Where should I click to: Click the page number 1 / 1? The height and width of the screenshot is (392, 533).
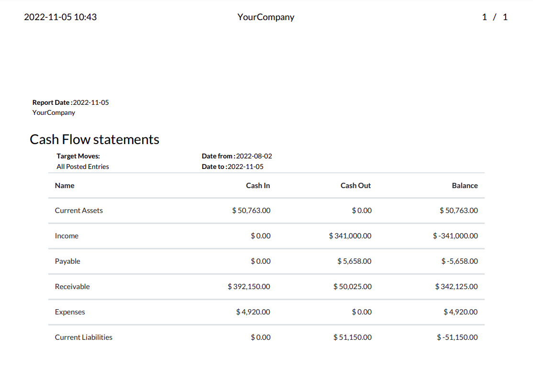click(495, 17)
